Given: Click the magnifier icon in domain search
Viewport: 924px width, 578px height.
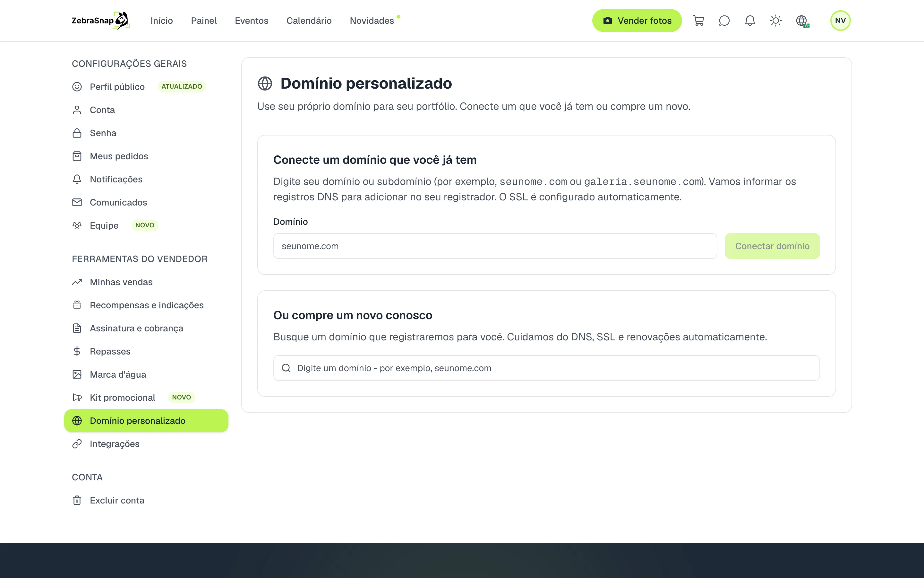Looking at the screenshot, I should point(286,368).
